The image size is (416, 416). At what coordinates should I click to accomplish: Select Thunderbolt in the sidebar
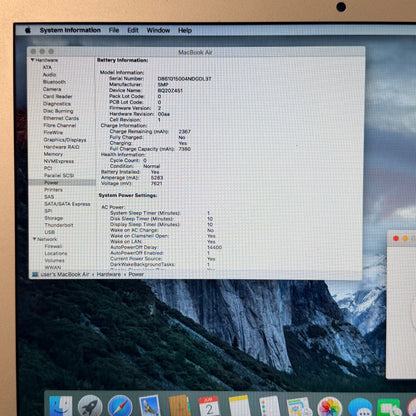59,225
